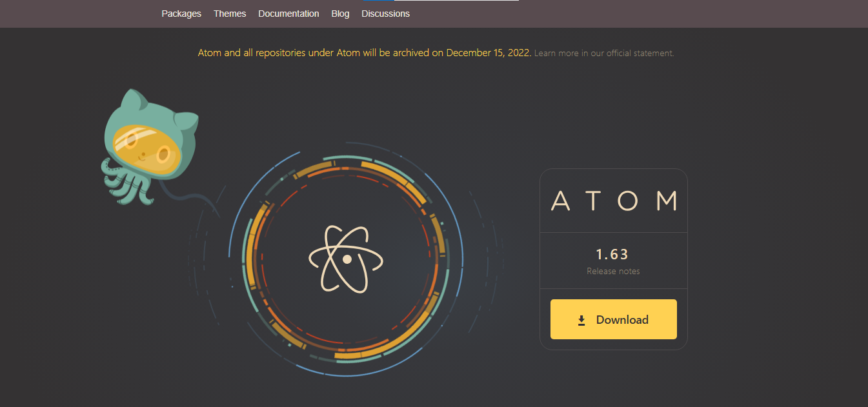The width and height of the screenshot is (868, 407).
Task: Click the 1.63 version number
Action: click(x=612, y=254)
